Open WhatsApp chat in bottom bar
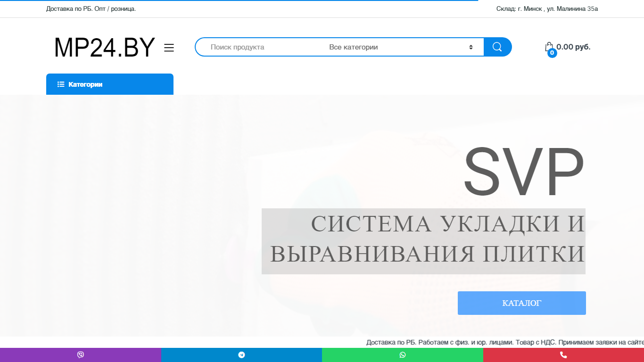The width and height of the screenshot is (644, 362). click(x=403, y=355)
